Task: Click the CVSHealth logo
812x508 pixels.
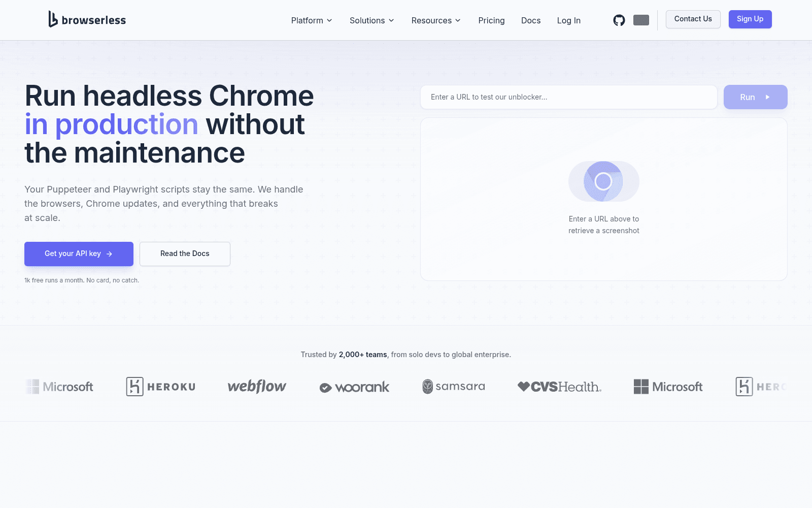Action: coord(560,387)
